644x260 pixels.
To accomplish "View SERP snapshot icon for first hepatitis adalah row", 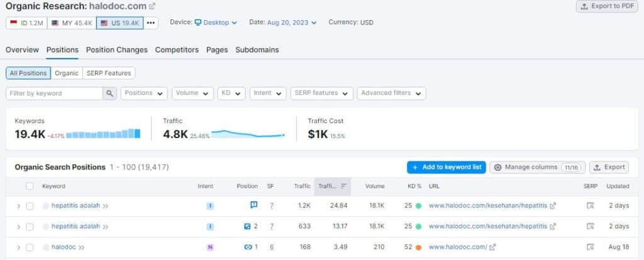I will (x=590, y=206).
